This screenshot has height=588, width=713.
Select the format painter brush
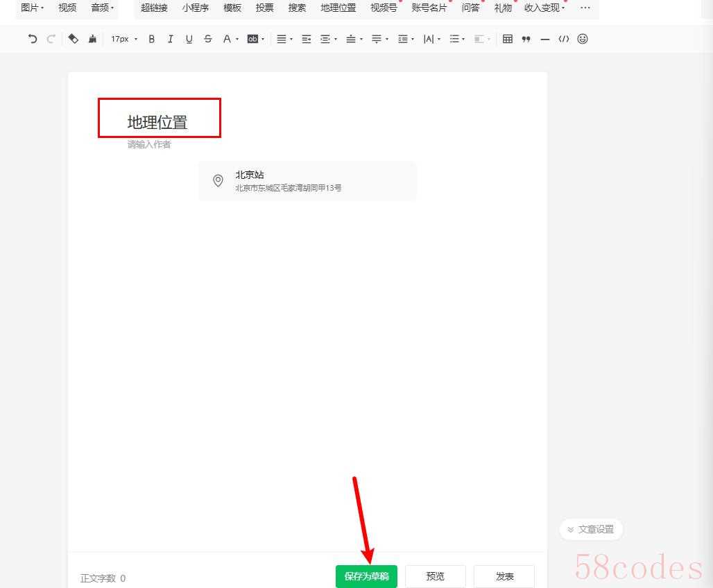point(92,39)
